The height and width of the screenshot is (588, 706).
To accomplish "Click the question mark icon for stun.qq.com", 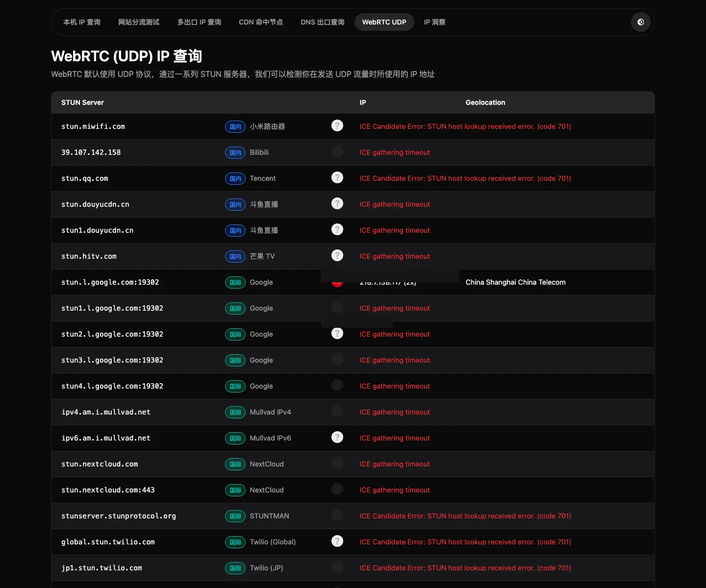I will [x=337, y=177].
